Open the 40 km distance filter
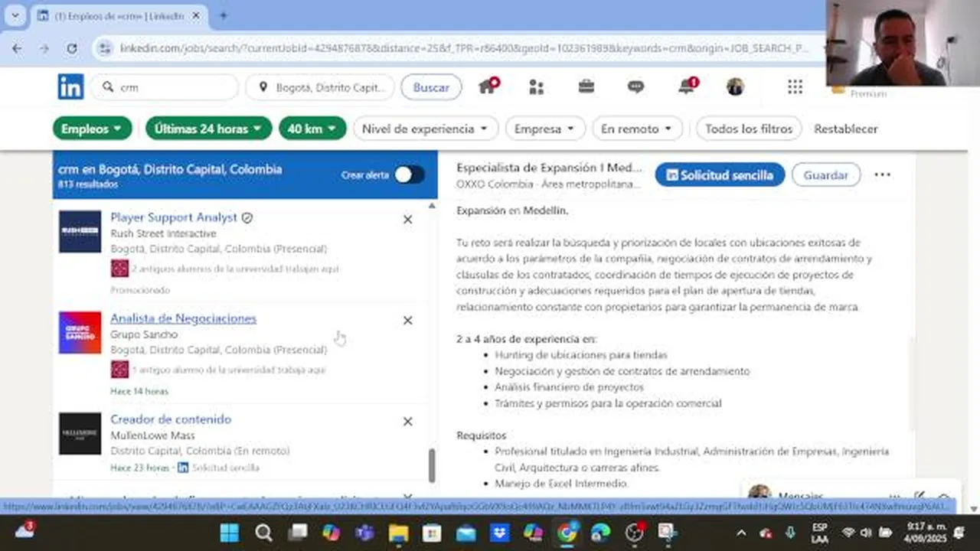 point(312,129)
